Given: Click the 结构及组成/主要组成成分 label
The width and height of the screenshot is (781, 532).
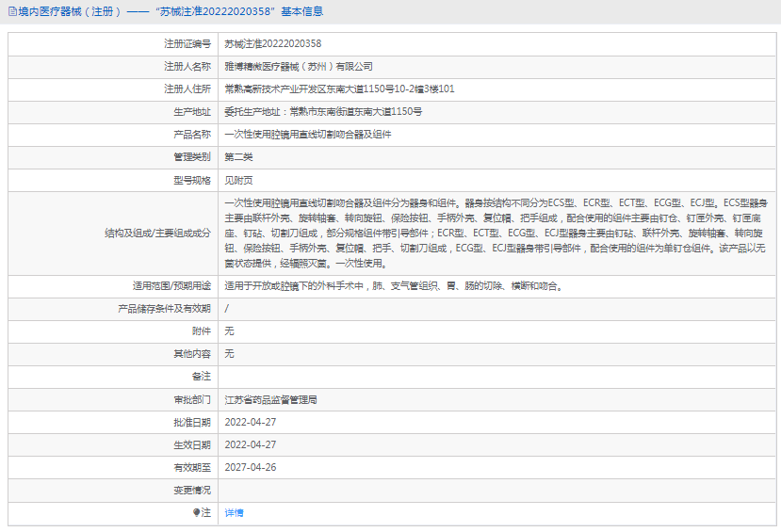Looking at the screenshot, I should pos(158,233).
